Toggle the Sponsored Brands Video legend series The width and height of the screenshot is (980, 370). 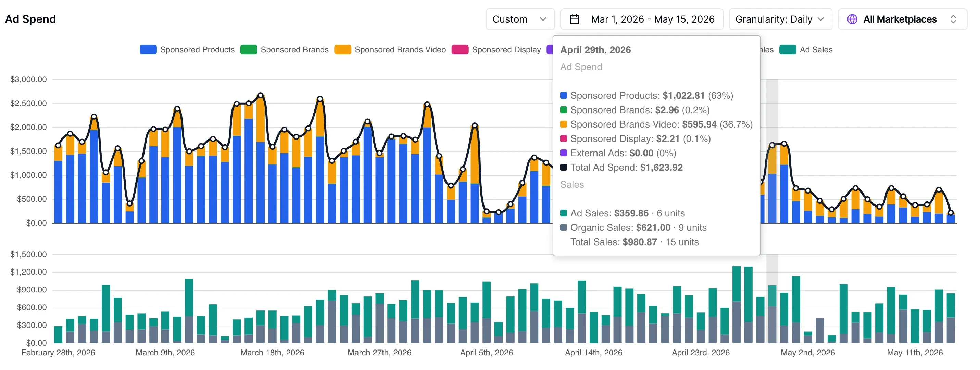[x=390, y=50]
